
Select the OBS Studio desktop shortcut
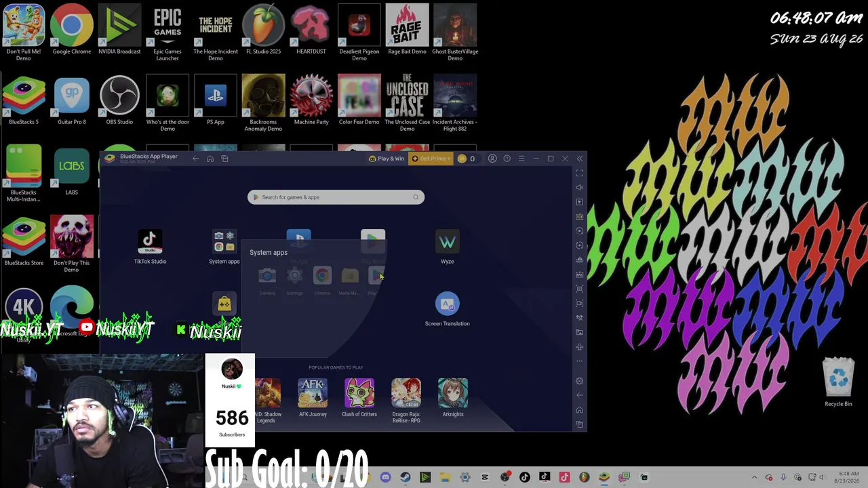click(x=119, y=100)
